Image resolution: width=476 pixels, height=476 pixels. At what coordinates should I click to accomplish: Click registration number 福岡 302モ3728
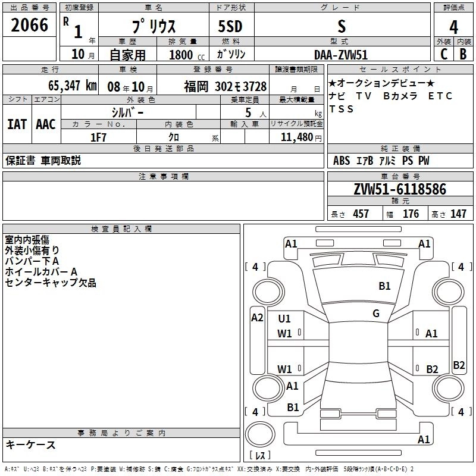226,87
